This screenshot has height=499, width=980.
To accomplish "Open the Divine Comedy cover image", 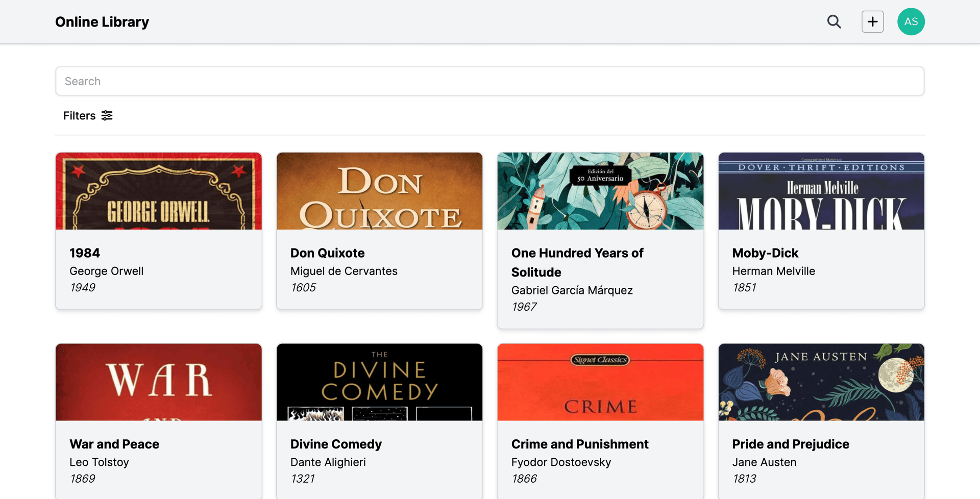I will click(x=380, y=382).
